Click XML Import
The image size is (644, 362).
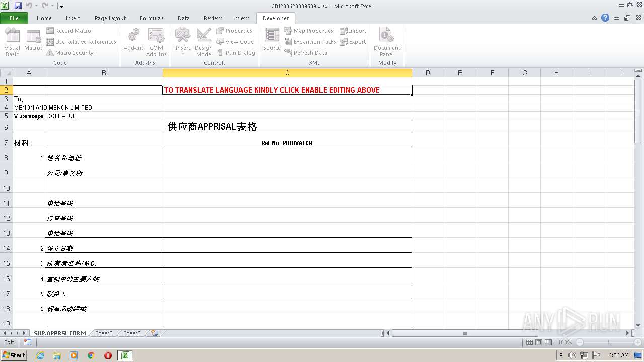(x=353, y=31)
